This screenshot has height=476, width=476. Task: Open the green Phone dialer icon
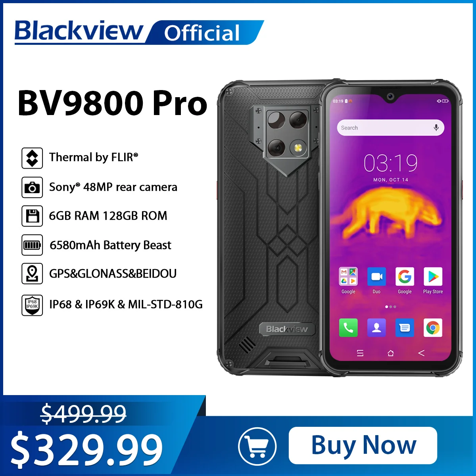pyautogui.click(x=348, y=328)
